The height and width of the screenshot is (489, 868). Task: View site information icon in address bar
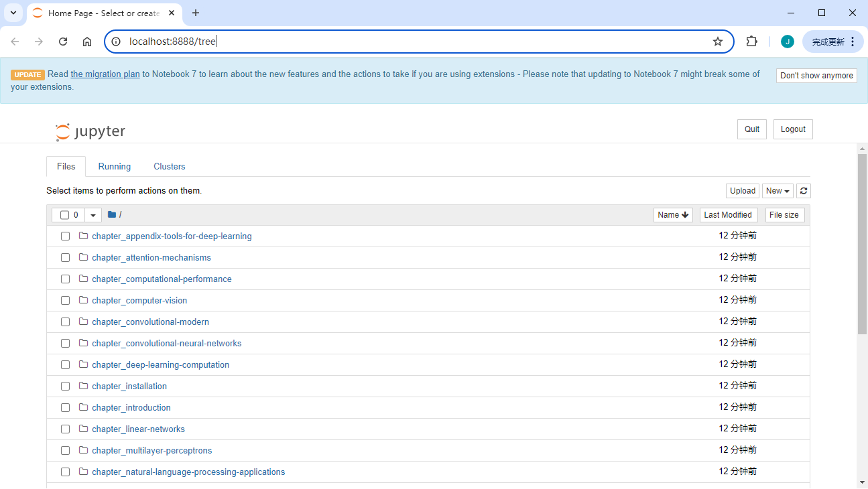(x=116, y=42)
